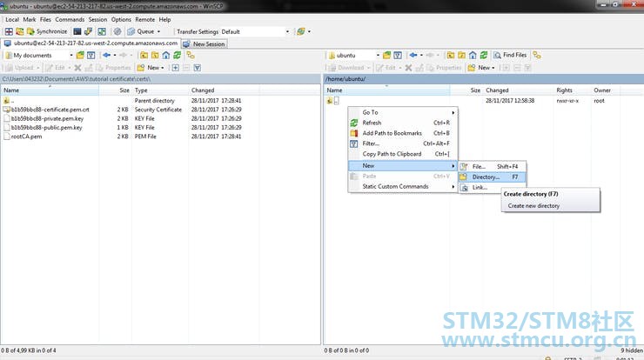The width and height of the screenshot is (644, 360).
Task: Select b1b59bbc88-public.pem.key file
Action: click(x=46, y=128)
